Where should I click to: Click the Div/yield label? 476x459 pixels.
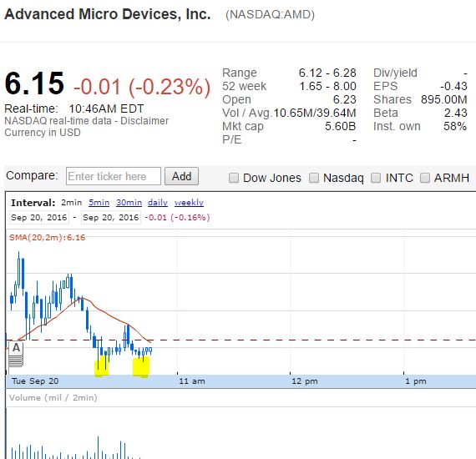tap(395, 73)
